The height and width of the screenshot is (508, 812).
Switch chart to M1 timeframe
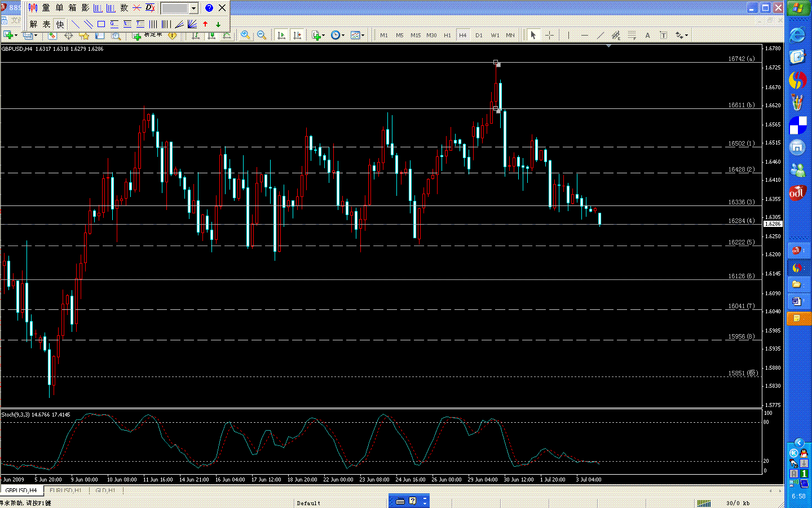point(384,35)
